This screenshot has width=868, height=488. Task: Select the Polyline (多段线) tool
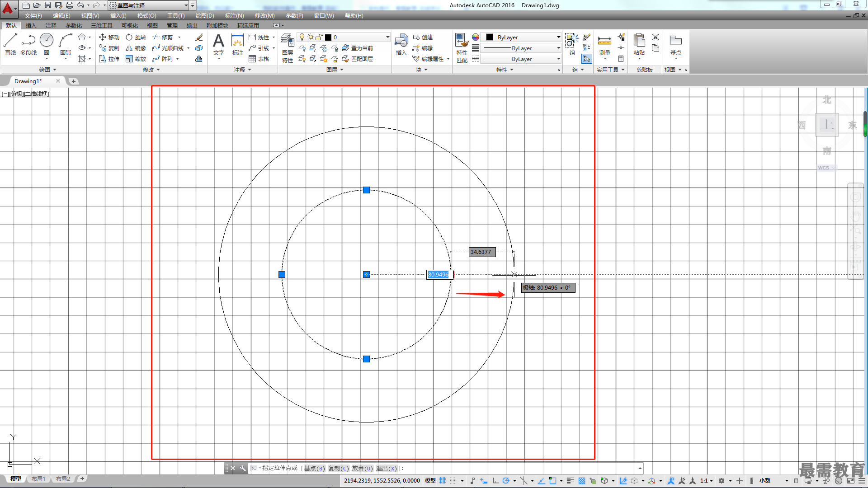[28, 44]
